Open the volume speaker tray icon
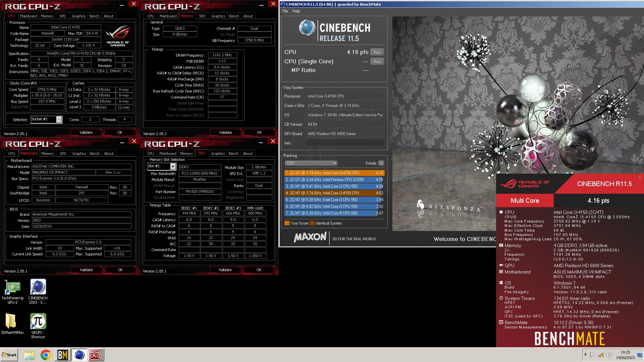 click(608, 355)
